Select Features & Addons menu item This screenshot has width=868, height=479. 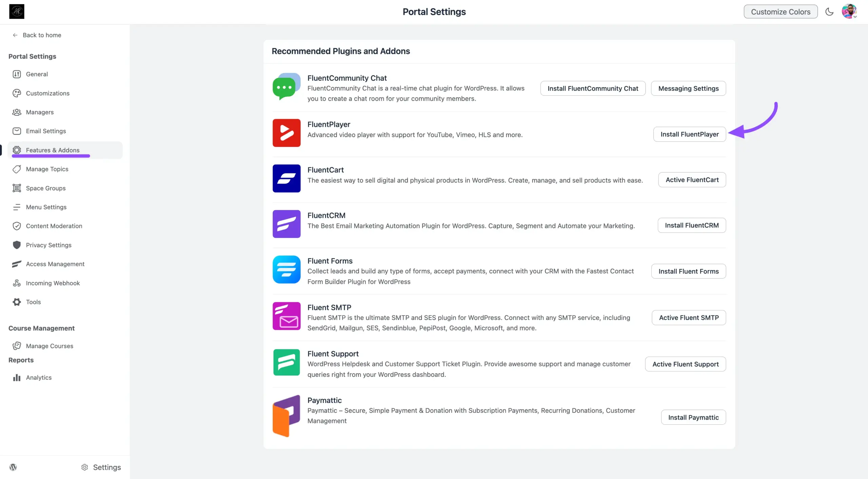tap(65, 150)
